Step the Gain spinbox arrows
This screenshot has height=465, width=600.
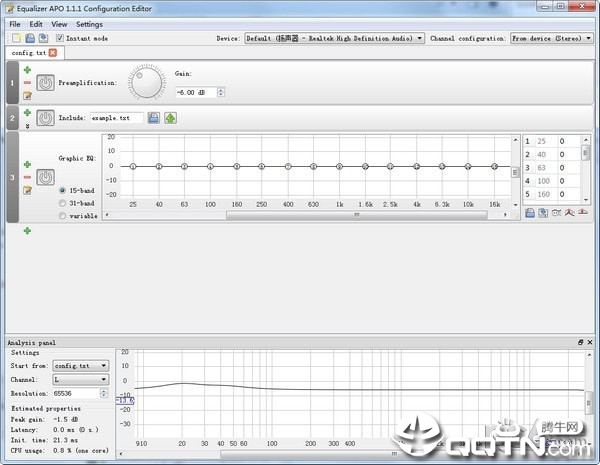221,92
